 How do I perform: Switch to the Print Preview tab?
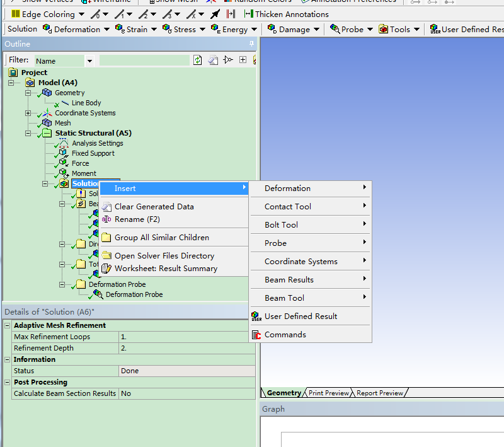(328, 393)
